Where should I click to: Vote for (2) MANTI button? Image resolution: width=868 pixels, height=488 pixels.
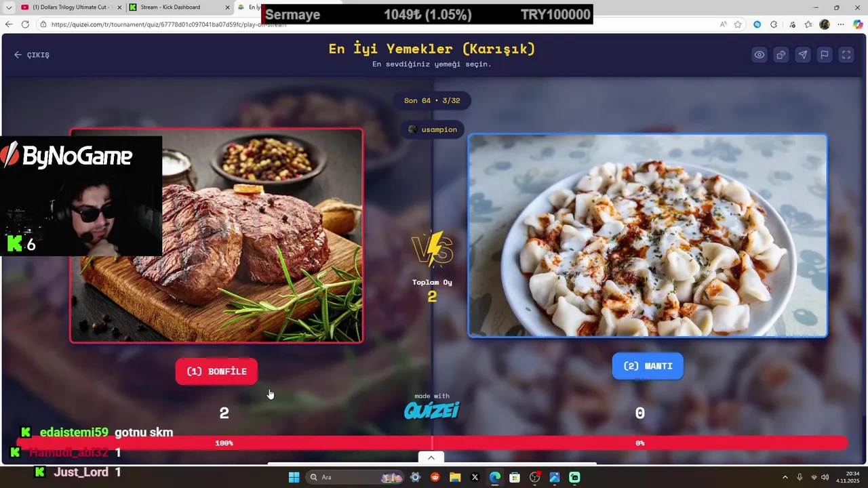[648, 366]
